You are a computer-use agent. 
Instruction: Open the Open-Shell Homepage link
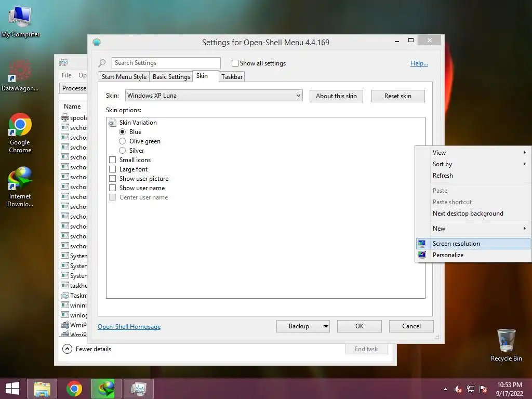129,327
